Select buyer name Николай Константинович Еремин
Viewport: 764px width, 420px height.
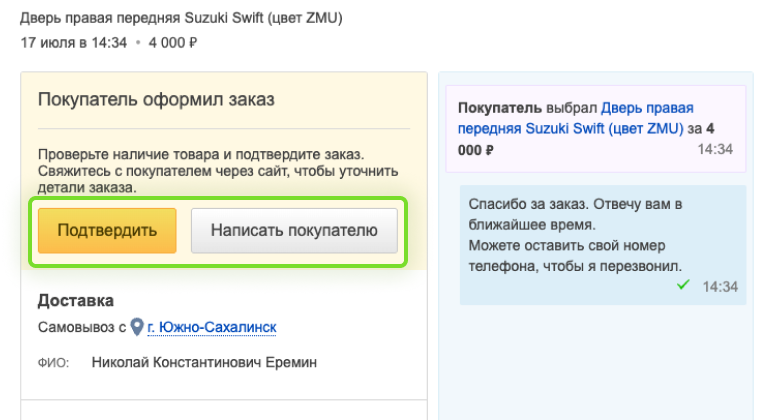pyautogui.click(x=204, y=363)
